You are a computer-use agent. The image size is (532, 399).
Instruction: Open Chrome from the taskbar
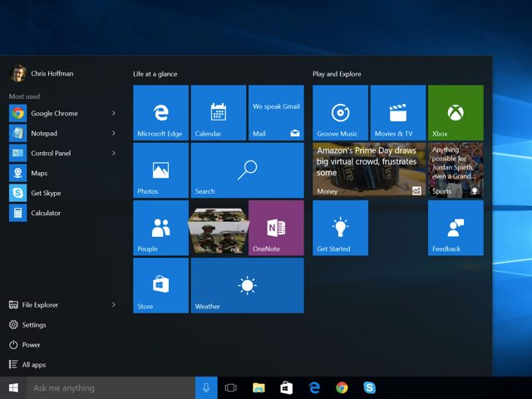pos(342,388)
